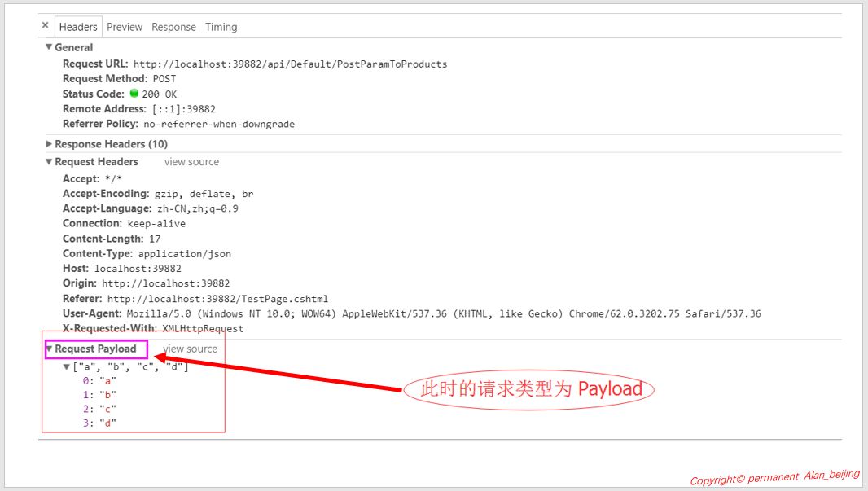Click the Request Payload heading
The height and width of the screenshot is (491, 868).
[95, 349]
